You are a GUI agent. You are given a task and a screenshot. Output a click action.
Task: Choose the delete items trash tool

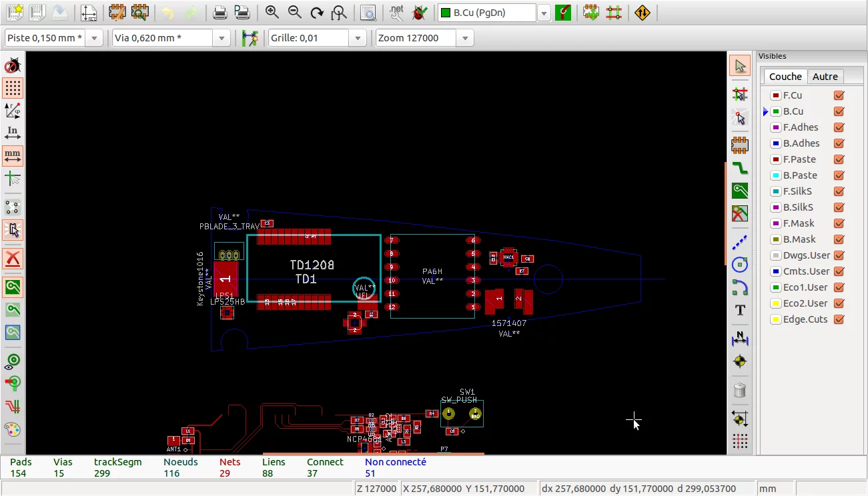point(740,390)
